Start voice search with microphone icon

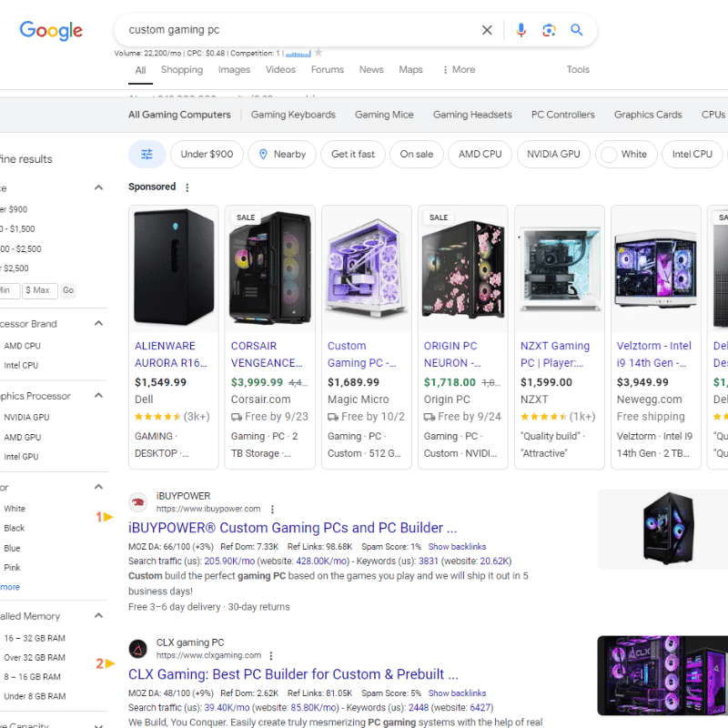click(x=521, y=30)
